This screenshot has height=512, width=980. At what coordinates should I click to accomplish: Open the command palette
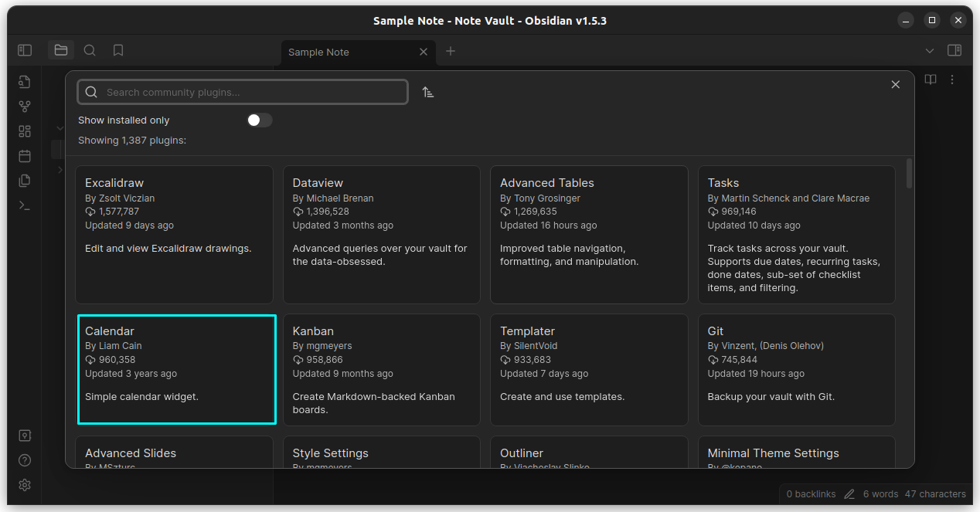pos(25,205)
